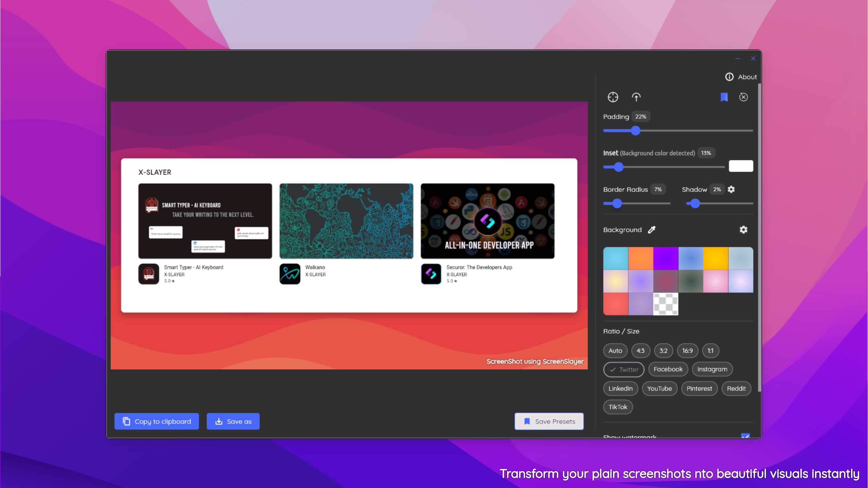The width and height of the screenshot is (868, 488).
Task: Select the vivid purple background swatch
Action: point(666,258)
